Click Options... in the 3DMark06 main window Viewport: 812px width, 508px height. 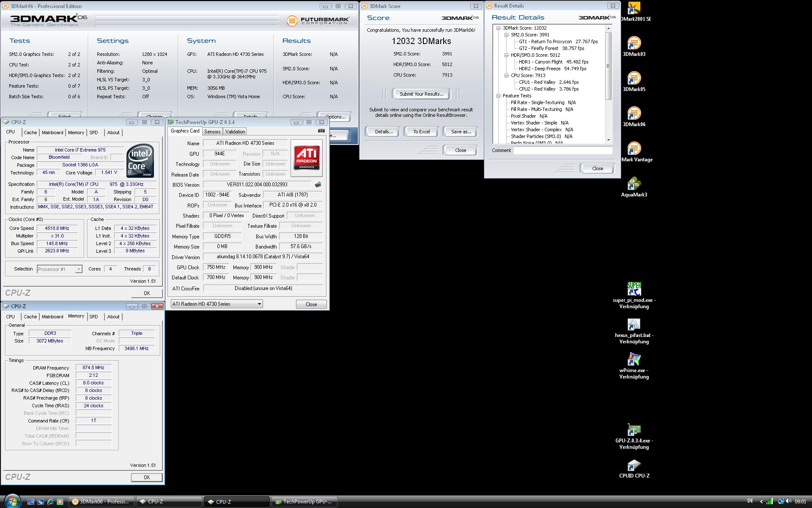[x=335, y=116]
